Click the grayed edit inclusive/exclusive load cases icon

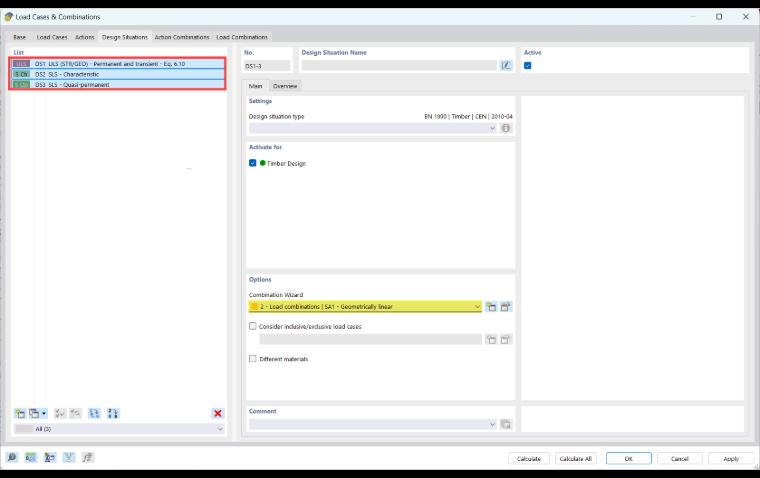(506, 339)
